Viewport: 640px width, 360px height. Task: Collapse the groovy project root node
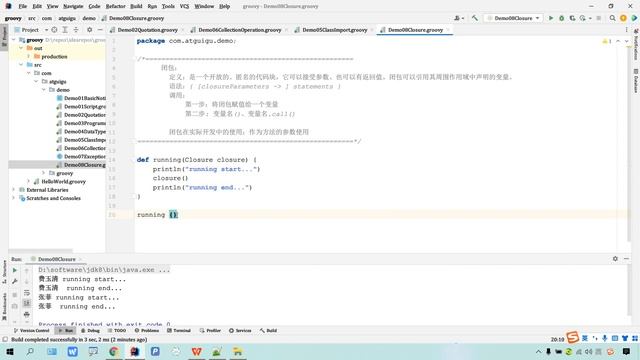click(x=14, y=40)
